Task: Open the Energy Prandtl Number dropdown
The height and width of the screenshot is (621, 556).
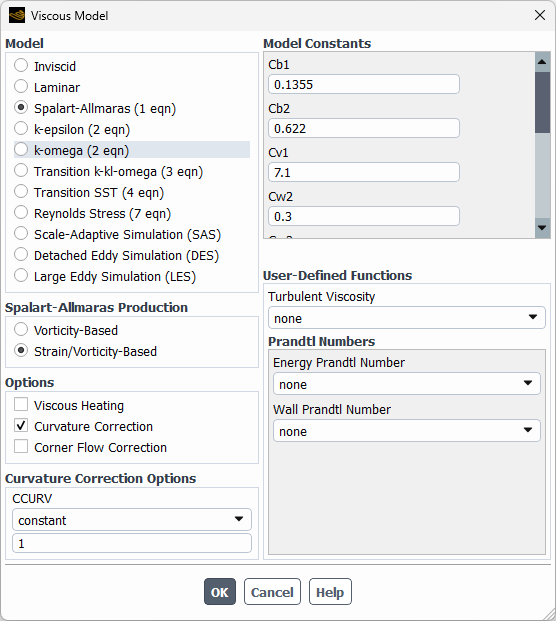Action: [x=407, y=383]
